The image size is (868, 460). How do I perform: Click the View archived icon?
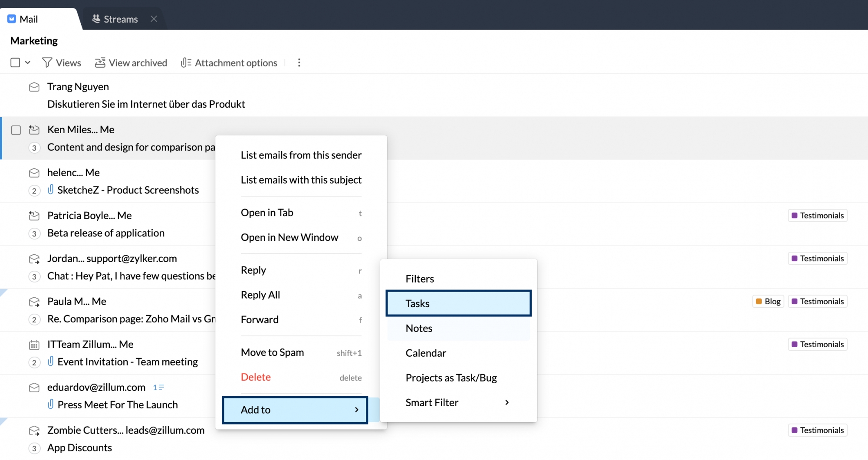coord(100,63)
